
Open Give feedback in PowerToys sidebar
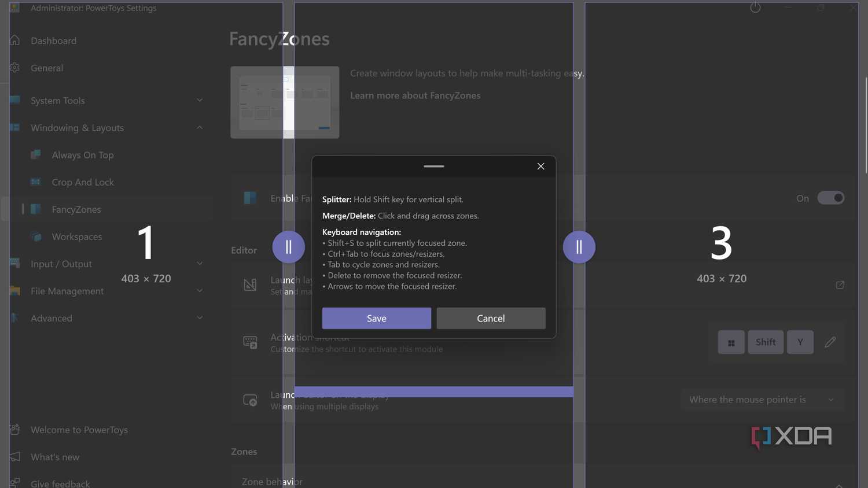pos(60,483)
